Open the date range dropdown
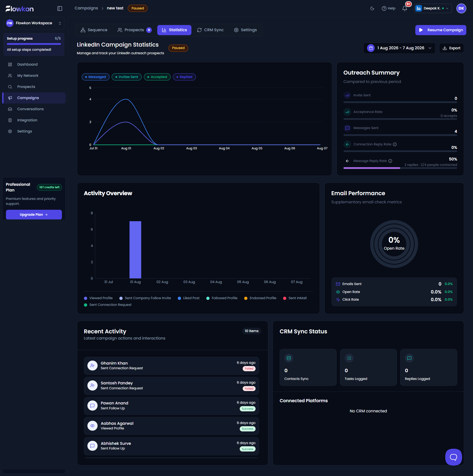This screenshot has height=476, width=473. pyautogui.click(x=399, y=48)
